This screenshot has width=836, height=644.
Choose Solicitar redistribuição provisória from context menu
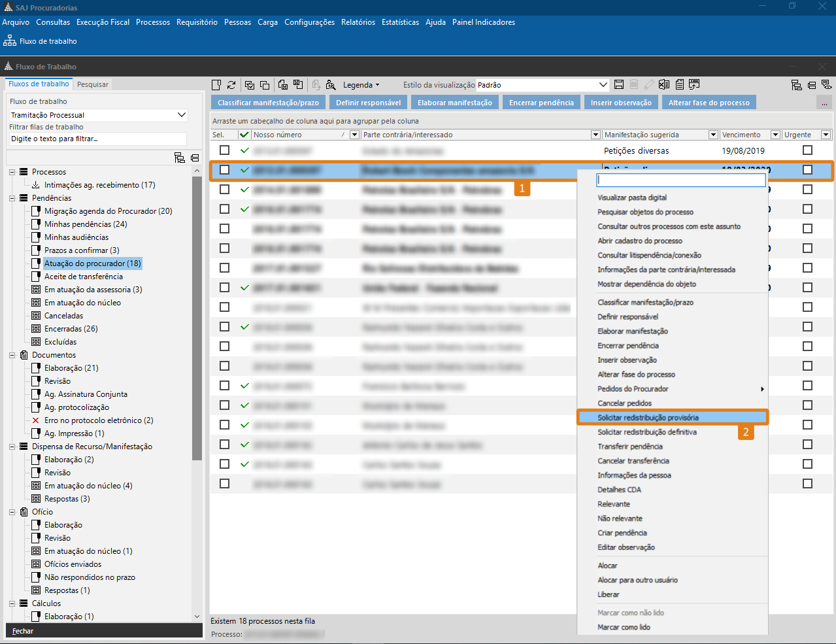pos(648,418)
